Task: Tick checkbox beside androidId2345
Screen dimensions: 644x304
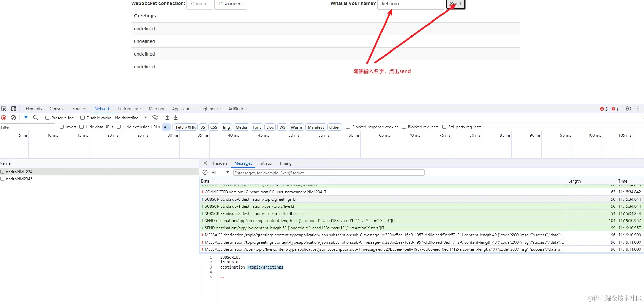Action: pyautogui.click(x=2, y=179)
